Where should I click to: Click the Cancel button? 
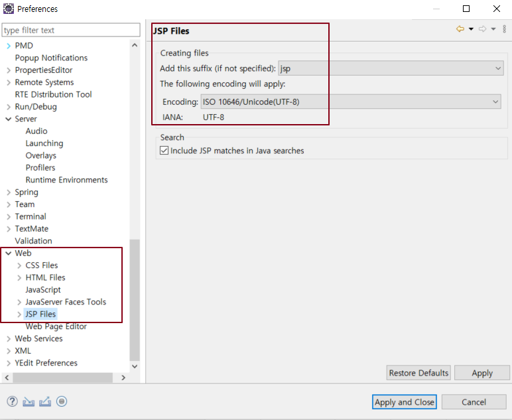coord(474,402)
